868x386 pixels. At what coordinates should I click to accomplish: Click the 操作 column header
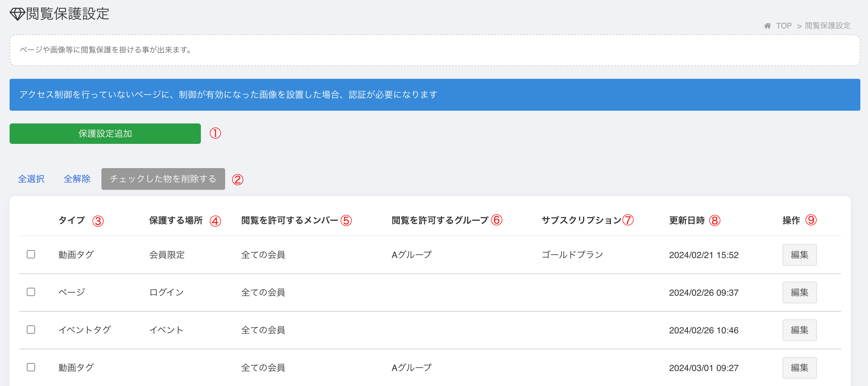pos(791,220)
